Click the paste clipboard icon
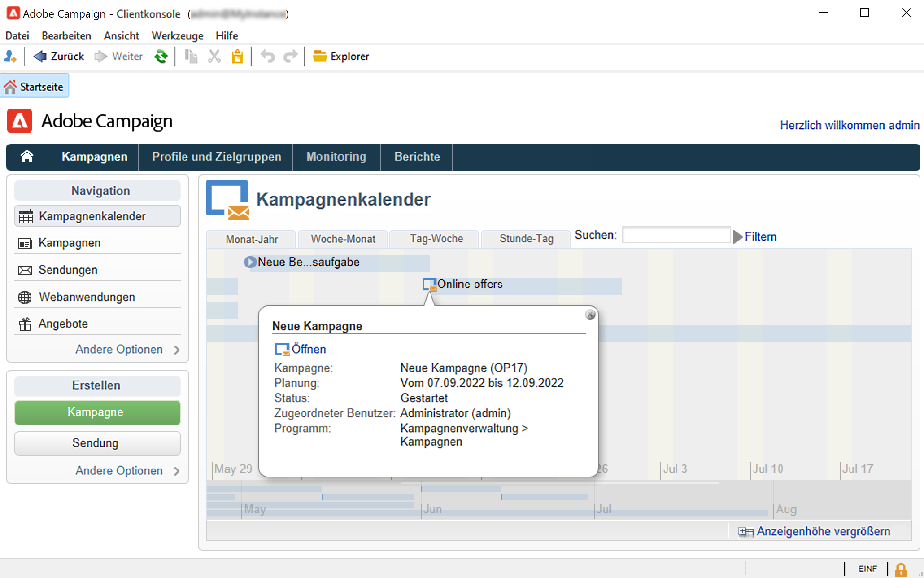924x578 pixels. [237, 57]
